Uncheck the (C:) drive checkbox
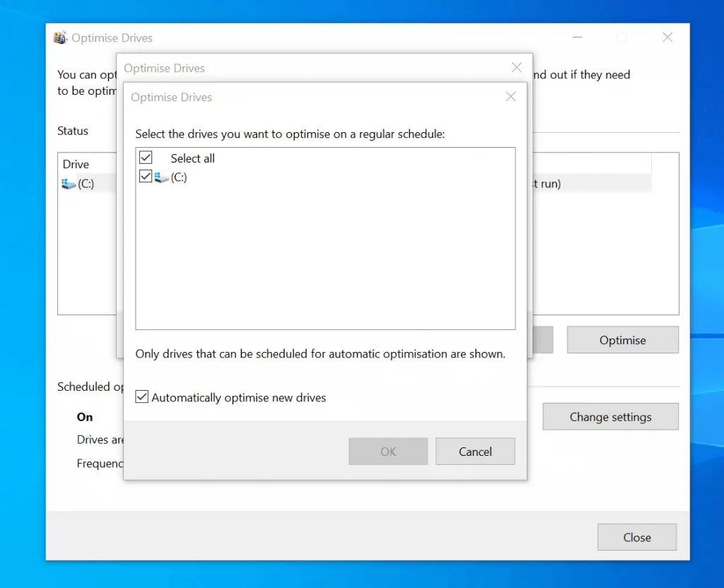This screenshot has height=588, width=724. pyautogui.click(x=145, y=177)
